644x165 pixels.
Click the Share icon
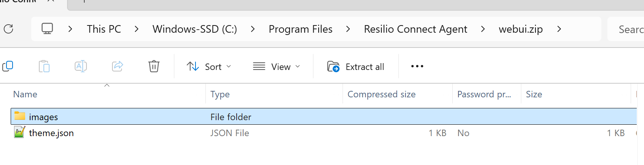[x=117, y=67]
